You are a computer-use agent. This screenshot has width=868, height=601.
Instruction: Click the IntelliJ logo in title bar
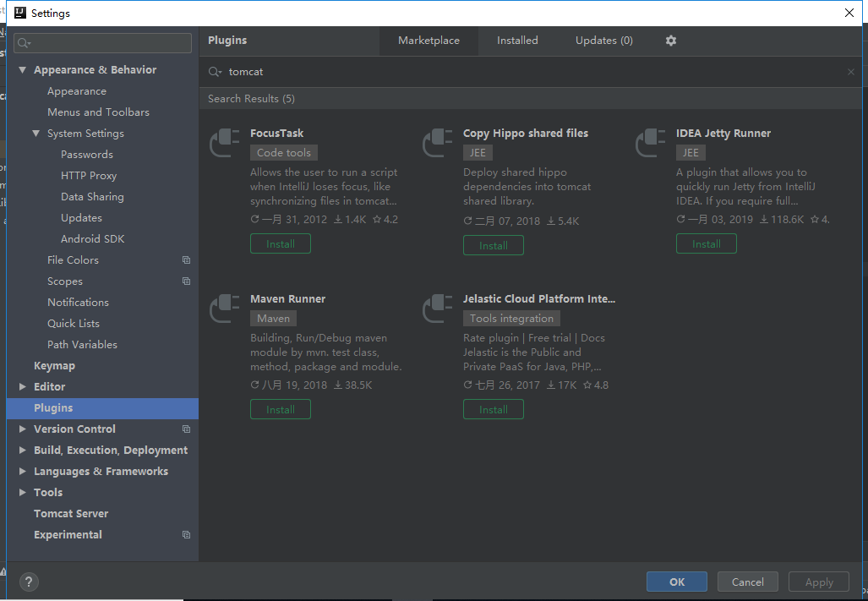click(x=20, y=13)
